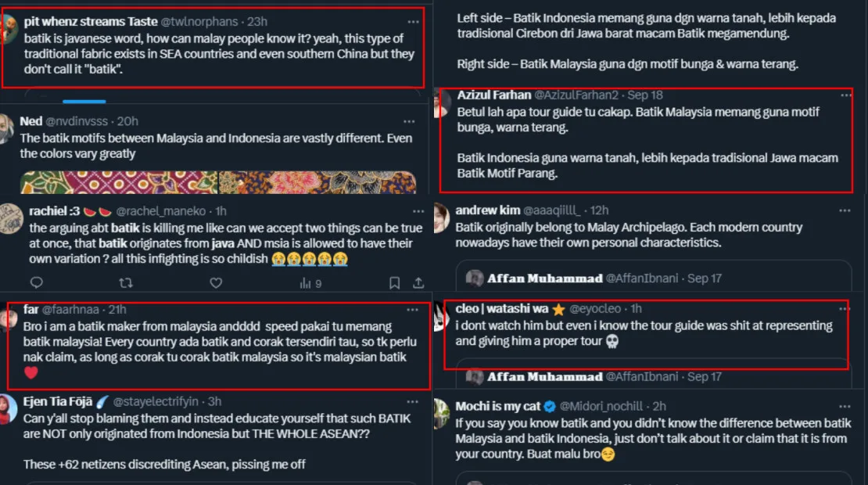The image size is (868, 485).
Task: Open more options on Ned's tweet
Action: [409, 121]
